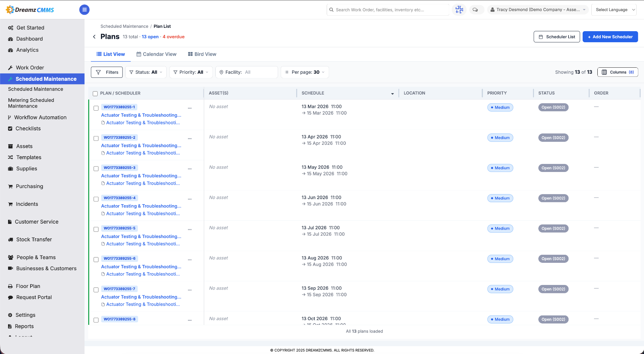The height and width of the screenshot is (354, 644).
Task: Click the Scheduled Maintenance breadcrumb link
Action: [x=124, y=26]
